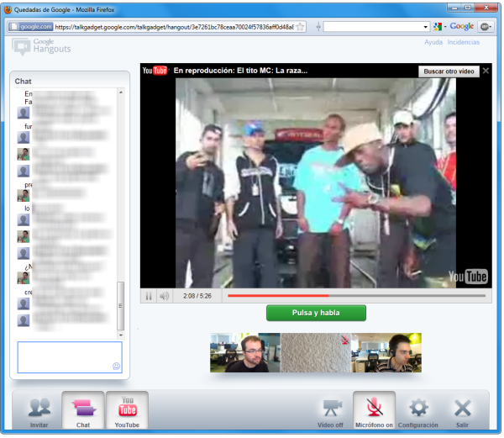Toggle the Micrófono on button
The height and width of the screenshot is (438, 504).
coord(374,410)
